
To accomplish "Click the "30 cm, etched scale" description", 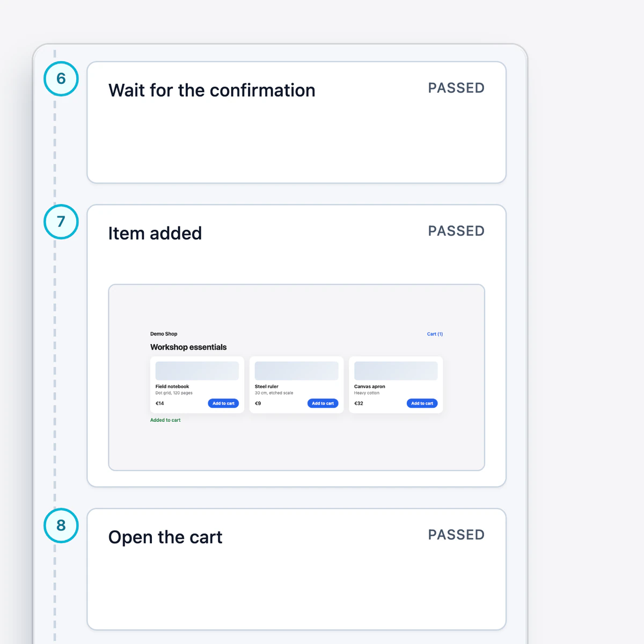I will coord(274,393).
